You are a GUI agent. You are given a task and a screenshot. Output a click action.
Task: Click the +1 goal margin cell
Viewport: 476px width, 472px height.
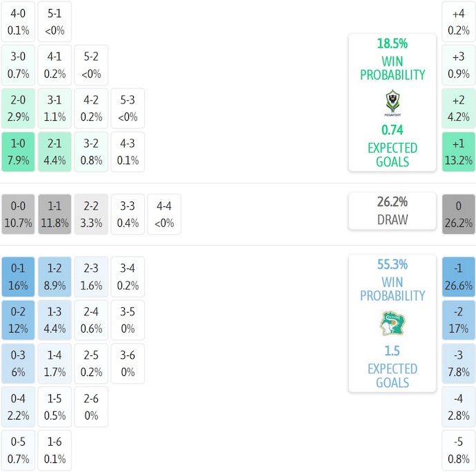coord(459,152)
